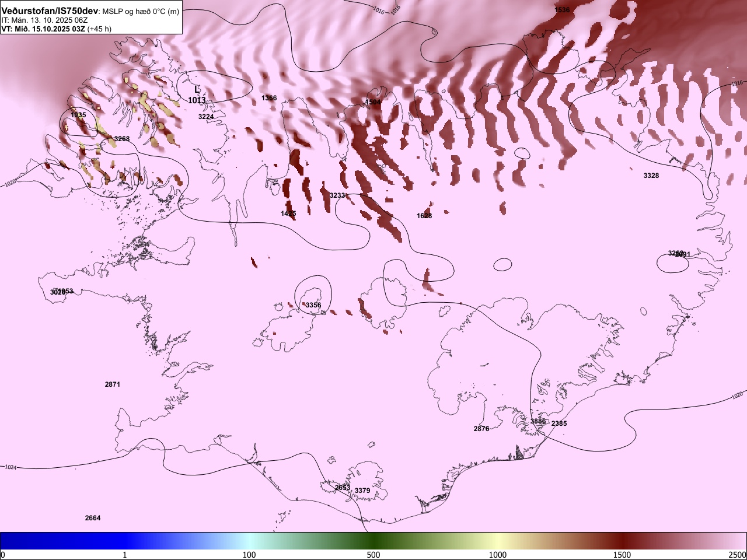Screen dimensions: 747x560
Task: Click the '2653' height label
Action: 343,488
